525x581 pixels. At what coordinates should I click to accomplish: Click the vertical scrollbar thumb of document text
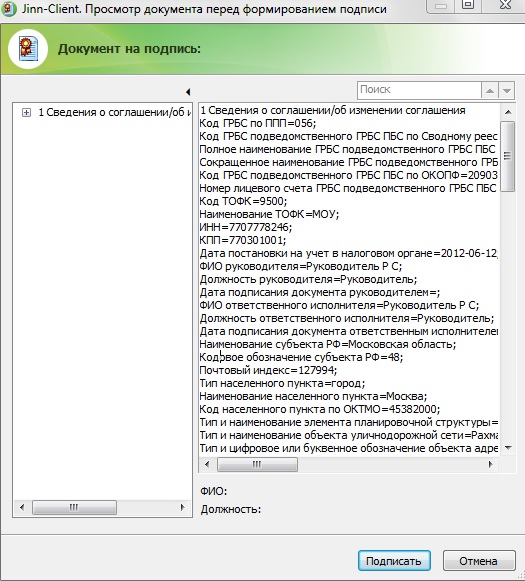508,156
